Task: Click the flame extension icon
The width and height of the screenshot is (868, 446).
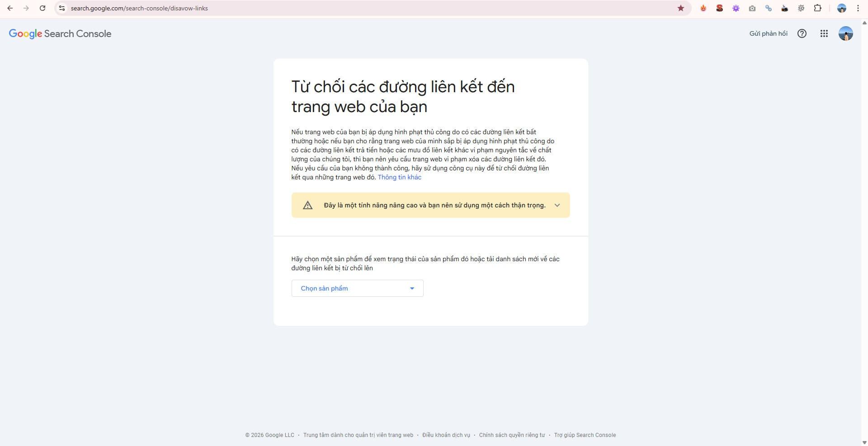Action: point(703,8)
